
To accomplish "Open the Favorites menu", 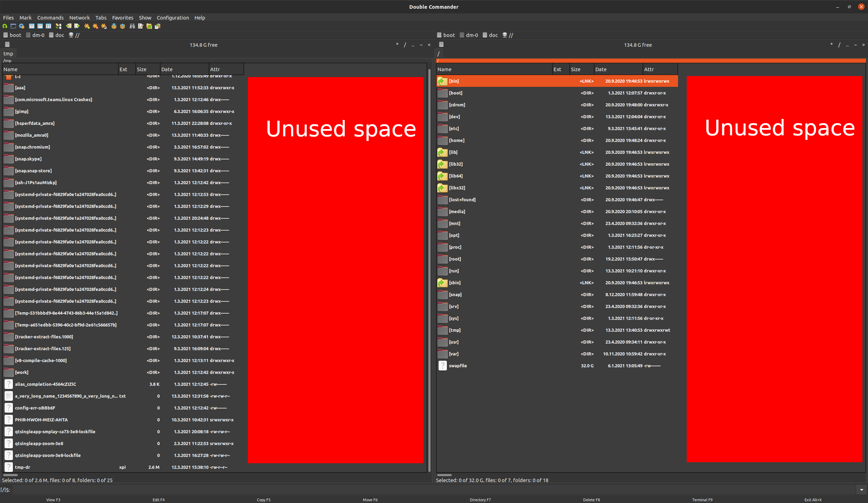I will pyautogui.click(x=122, y=18).
